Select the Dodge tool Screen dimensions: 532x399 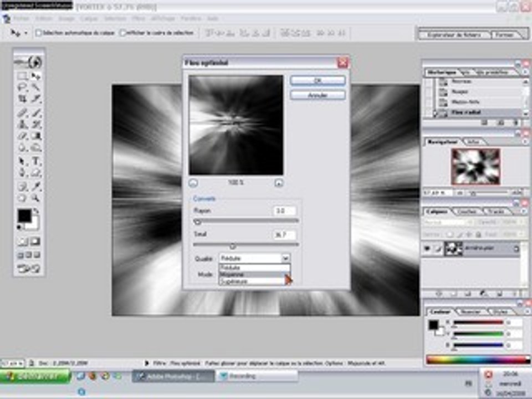[x=35, y=147]
